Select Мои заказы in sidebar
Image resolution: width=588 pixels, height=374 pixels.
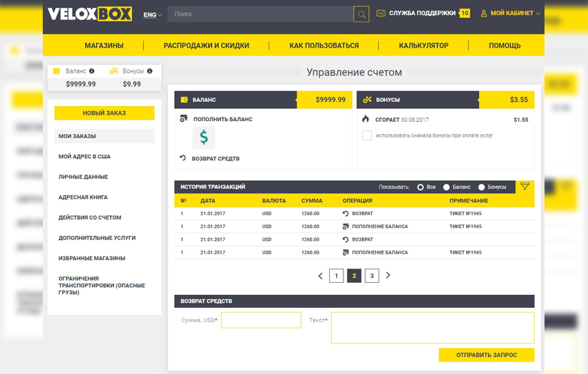104,136
